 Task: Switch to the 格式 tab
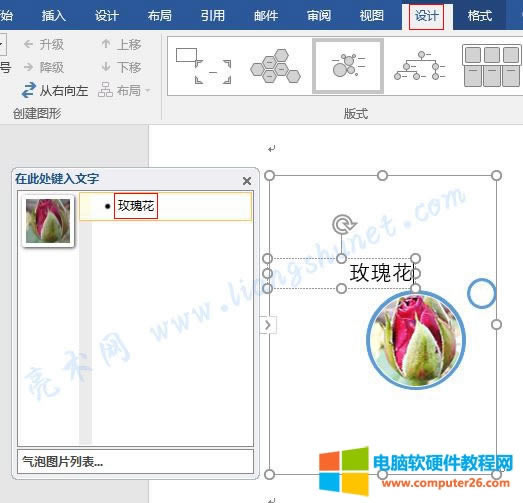pyautogui.click(x=480, y=16)
